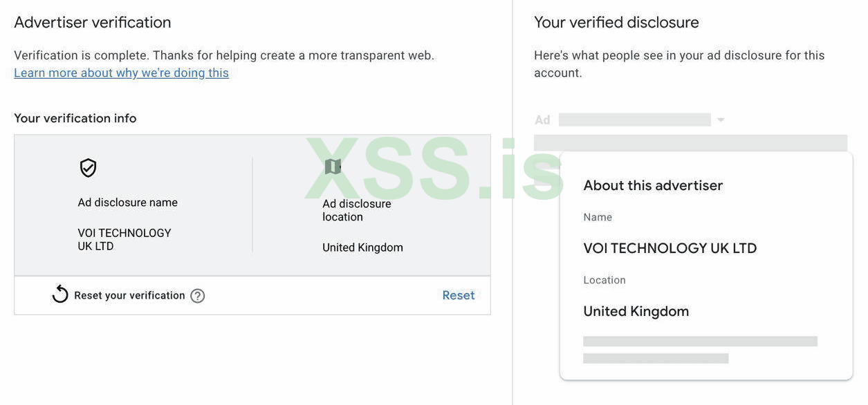The height and width of the screenshot is (405, 868).
Task: Click 'About this advertiser' card title
Action: tap(653, 185)
